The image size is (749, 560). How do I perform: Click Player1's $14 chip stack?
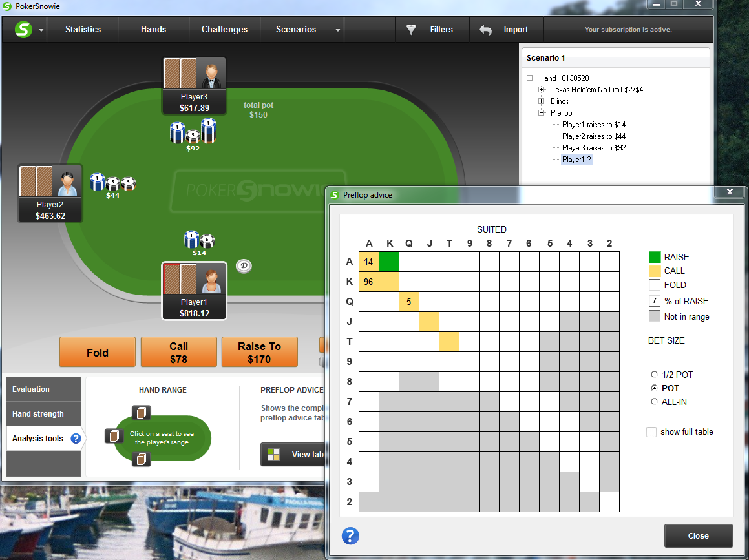pos(199,240)
